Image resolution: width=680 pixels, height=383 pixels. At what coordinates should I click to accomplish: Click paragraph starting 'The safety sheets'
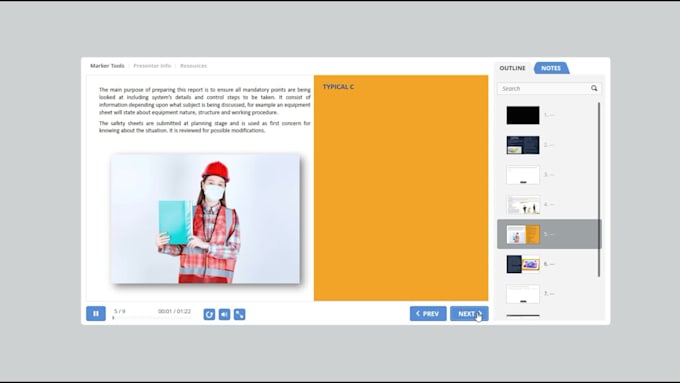205,127
